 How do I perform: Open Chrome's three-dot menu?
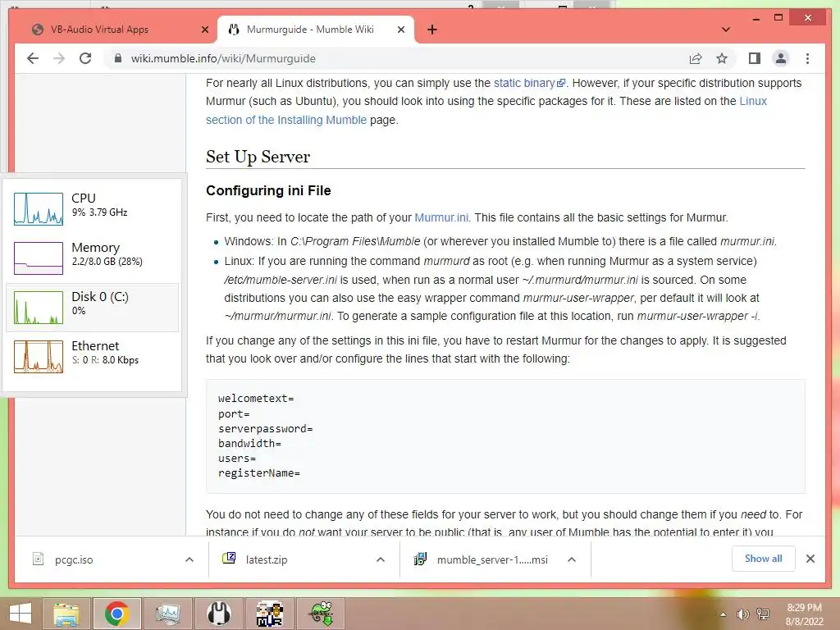coord(807,58)
